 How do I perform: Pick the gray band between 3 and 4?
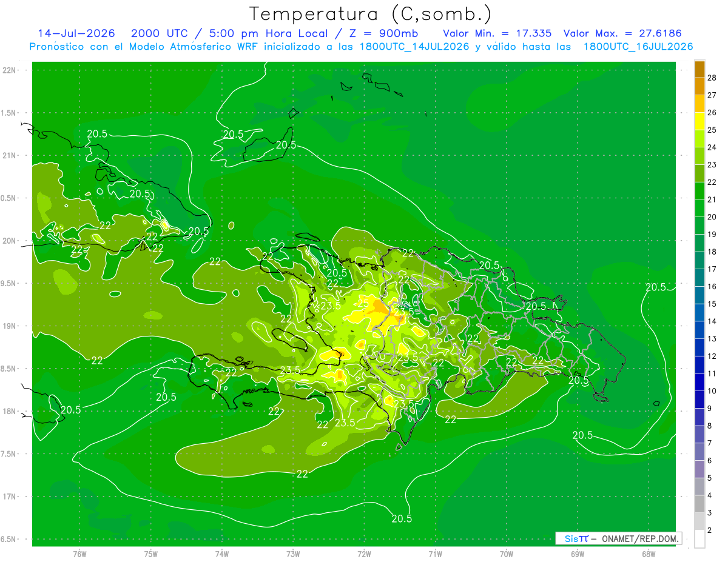(699, 504)
